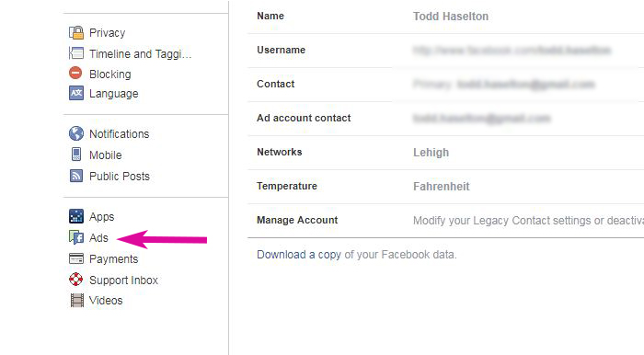644x355 pixels.
Task: Edit the Name row showing Todd Haselton
Action: (445, 17)
